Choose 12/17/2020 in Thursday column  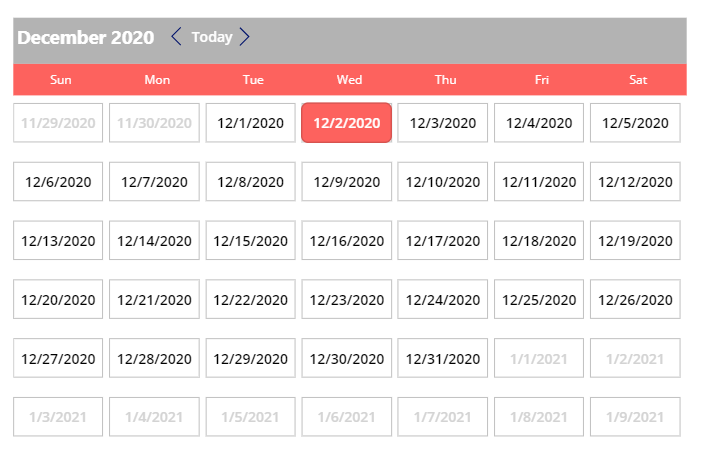coord(443,241)
